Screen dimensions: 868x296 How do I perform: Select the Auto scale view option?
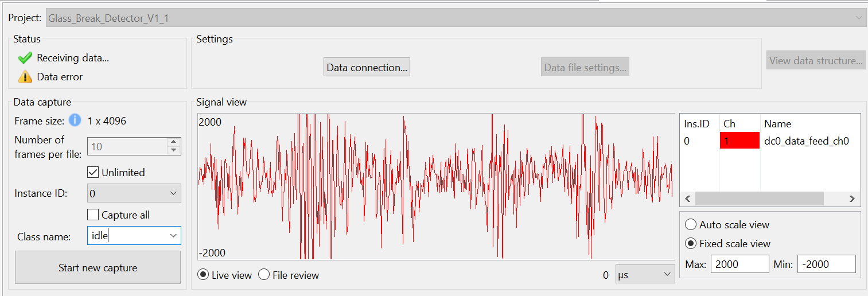[x=691, y=225]
